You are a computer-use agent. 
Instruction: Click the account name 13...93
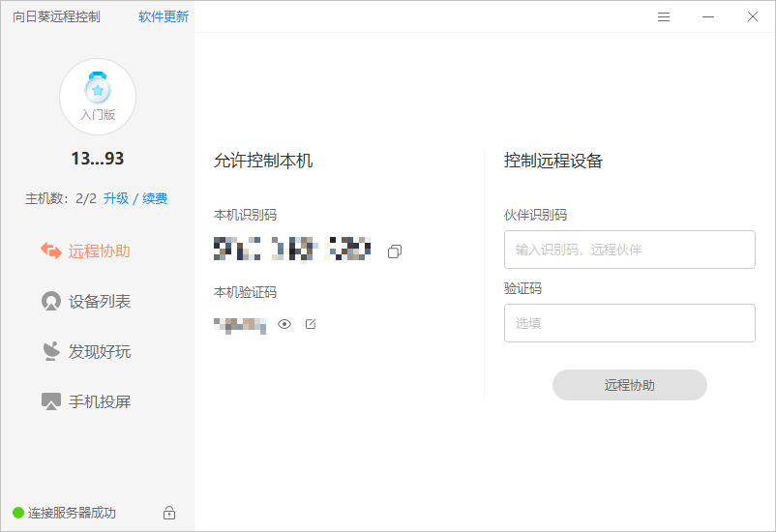point(98,159)
